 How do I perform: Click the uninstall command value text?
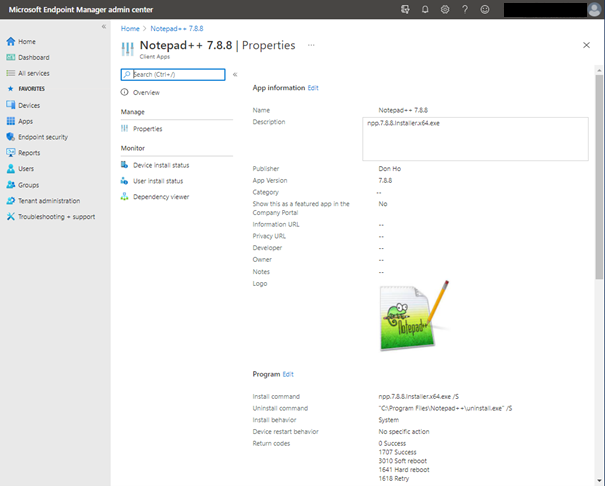[x=445, y=408]
